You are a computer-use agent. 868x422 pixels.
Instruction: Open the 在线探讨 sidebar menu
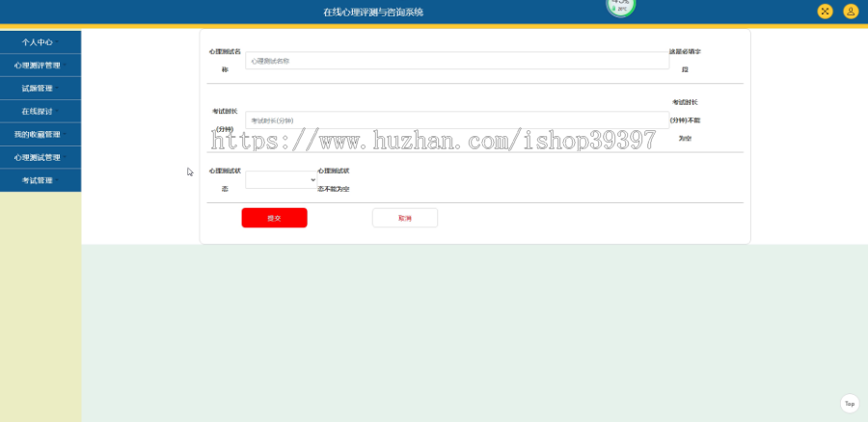[x=41, y=111]
